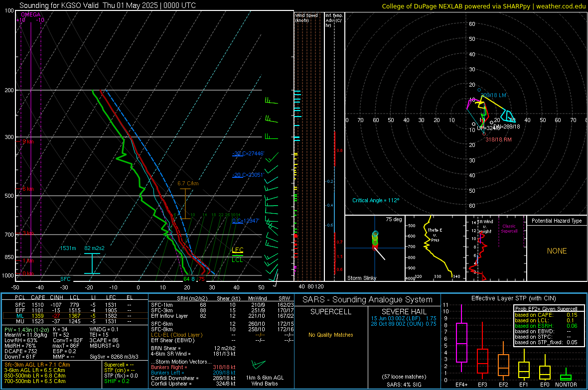Select the SFC parcel row in CAPE table

[x=75, y=305]
